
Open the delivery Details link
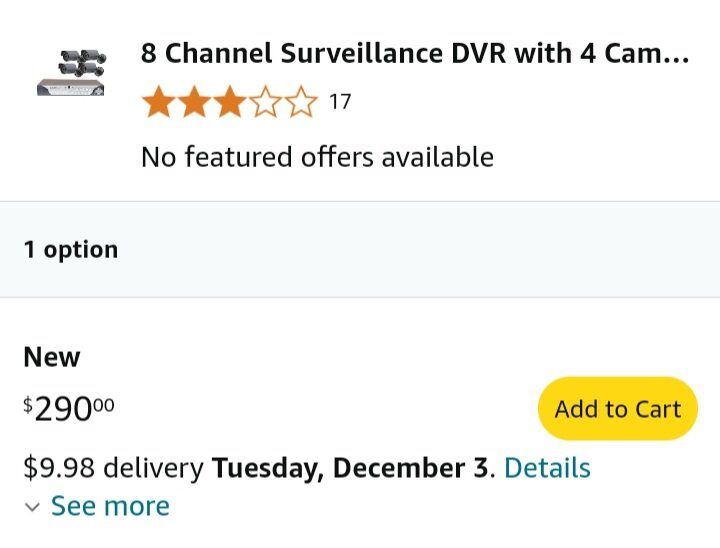tap(547, 468)
